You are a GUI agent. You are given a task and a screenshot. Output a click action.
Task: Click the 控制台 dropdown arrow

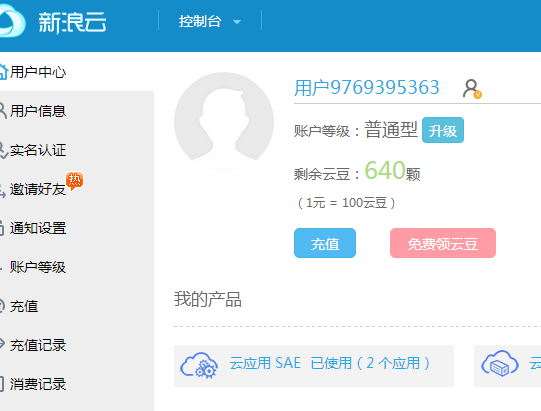tap(237, 22)
